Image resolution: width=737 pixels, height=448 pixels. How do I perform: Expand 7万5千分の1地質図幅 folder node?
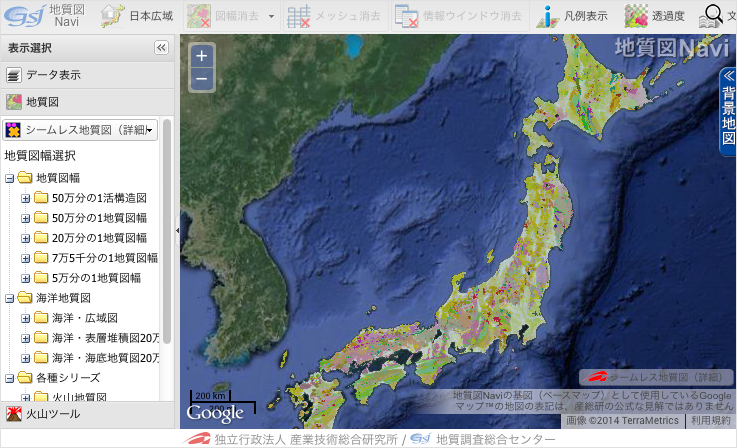25,258
